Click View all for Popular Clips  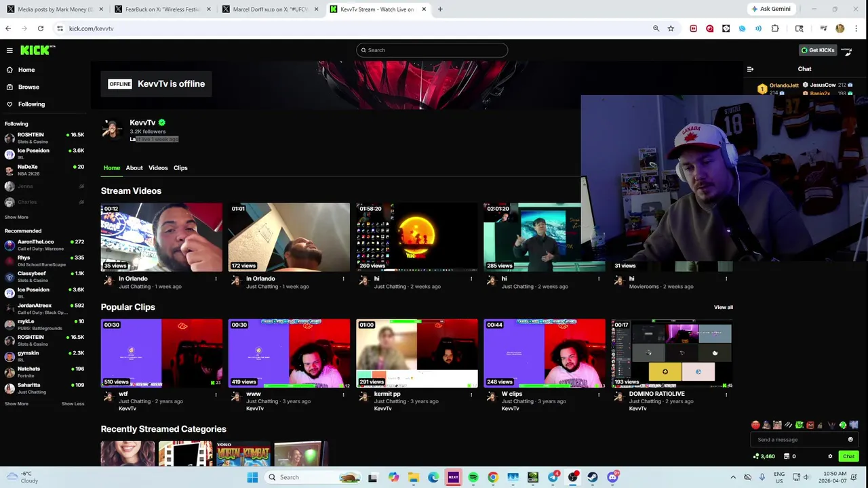click(723, 307)
